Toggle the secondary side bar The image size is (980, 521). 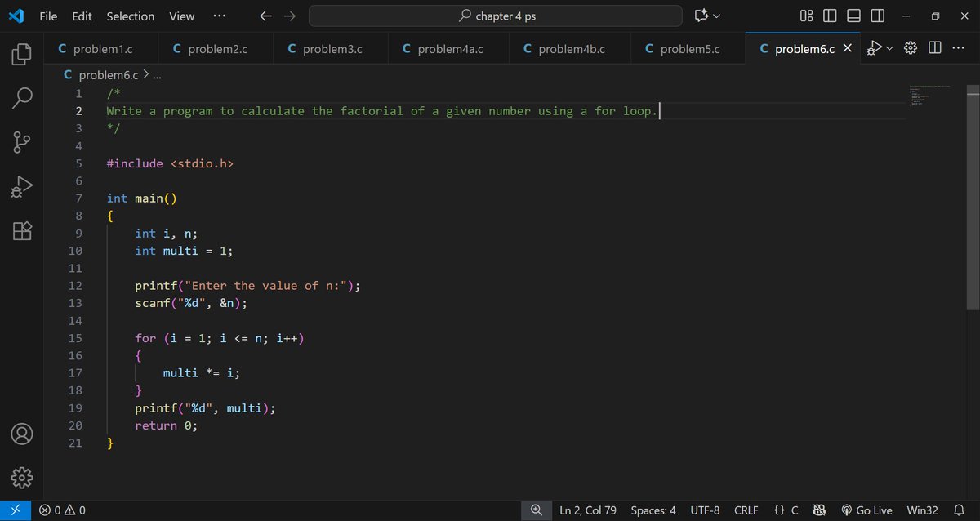[x=876, y=16]
